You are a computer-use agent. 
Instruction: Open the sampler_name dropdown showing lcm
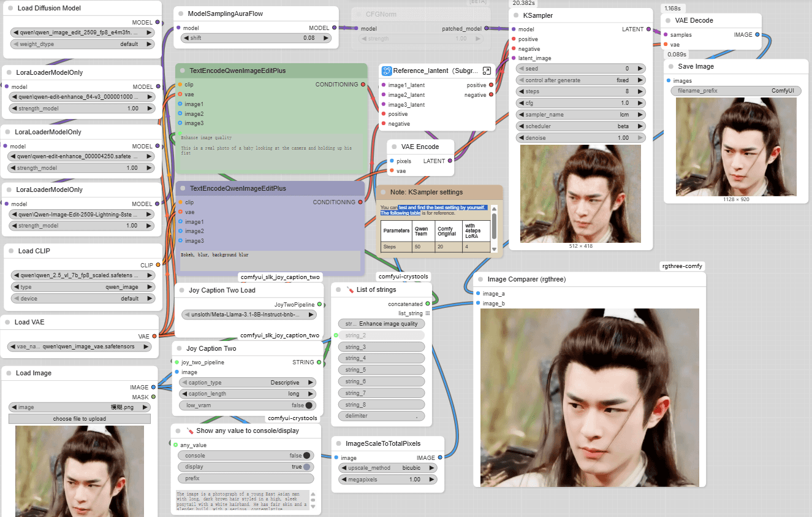[580, 115]
